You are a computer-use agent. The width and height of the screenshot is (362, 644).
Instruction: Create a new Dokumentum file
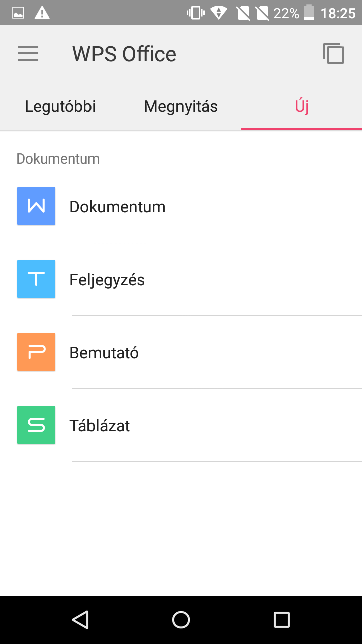click(118, 207)
